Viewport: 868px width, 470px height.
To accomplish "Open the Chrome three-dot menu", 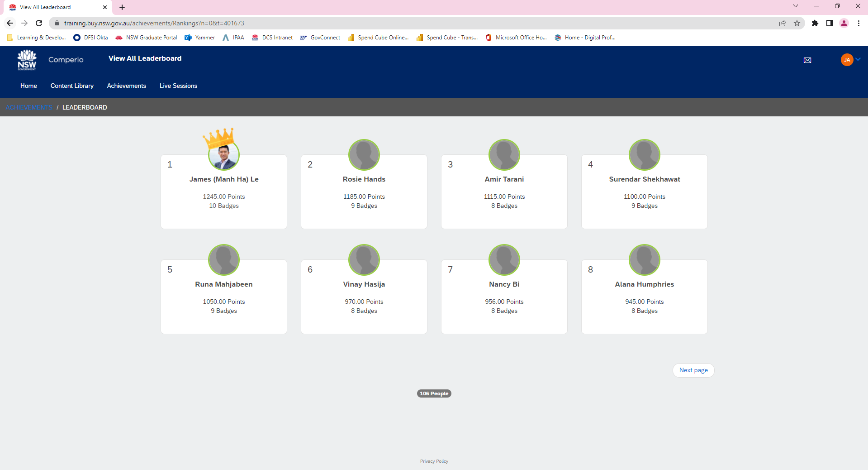I will pos(858,23).
